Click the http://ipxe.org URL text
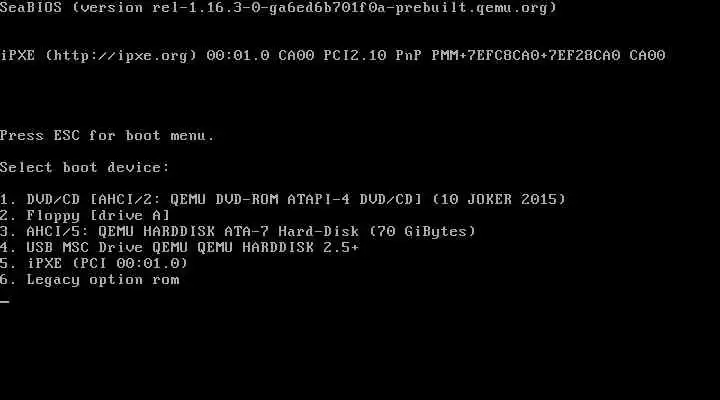The width and height of the screenshot is (720, 400). (121, 56)
